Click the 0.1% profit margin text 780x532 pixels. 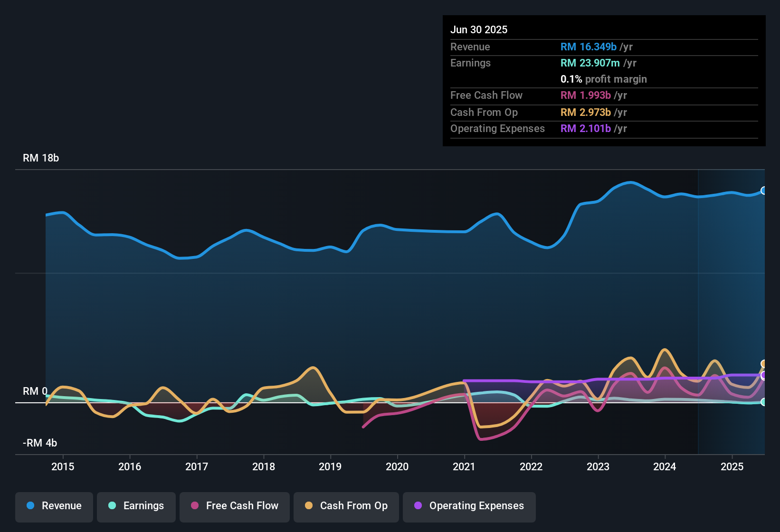click(x=604, y=79)
